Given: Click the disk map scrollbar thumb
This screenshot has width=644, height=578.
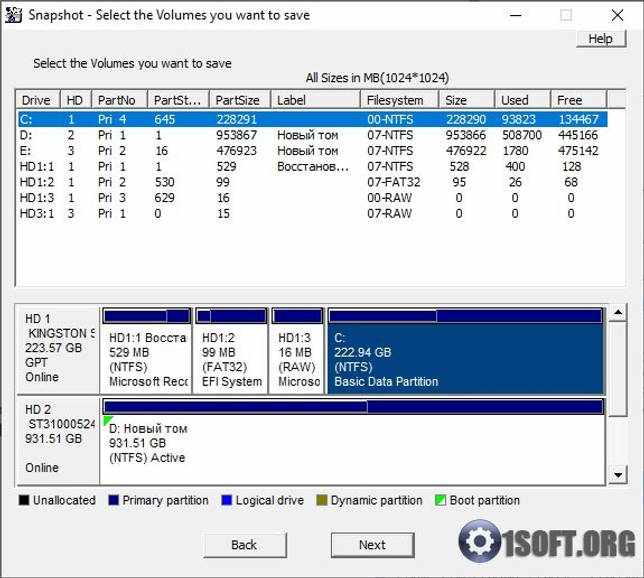Looking at the screenshot, I should coord(617,369).
